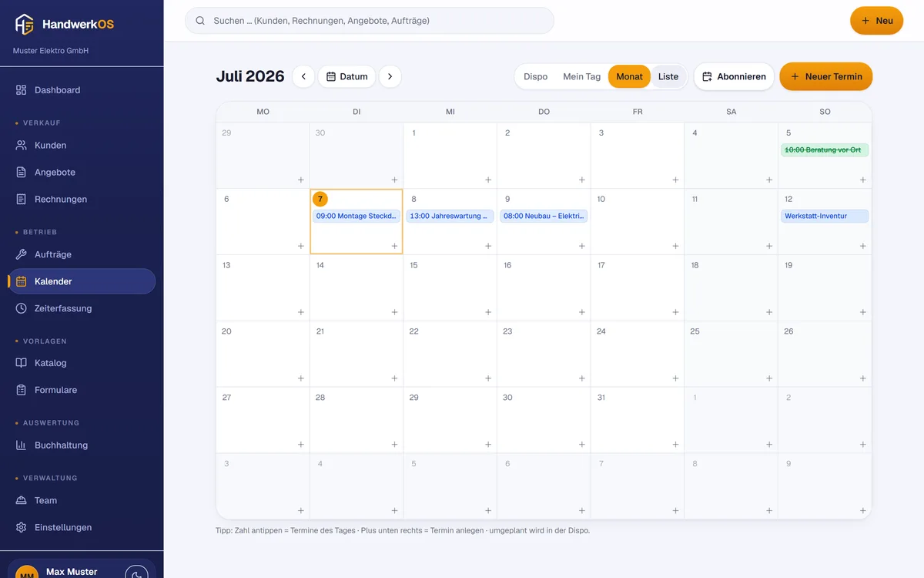Open Aufträge from the sidebar
The image size is (924, 578).
click(82, 254)
